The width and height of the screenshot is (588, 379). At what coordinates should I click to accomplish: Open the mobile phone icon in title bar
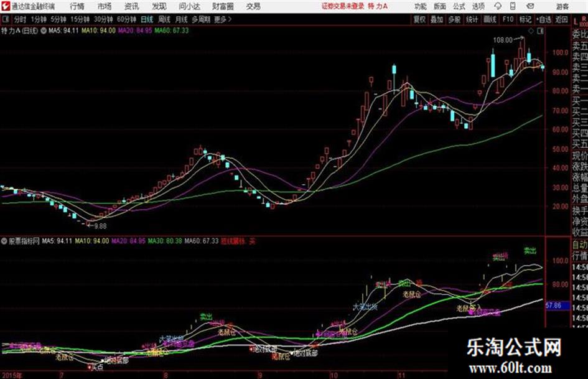pos(513,6)
